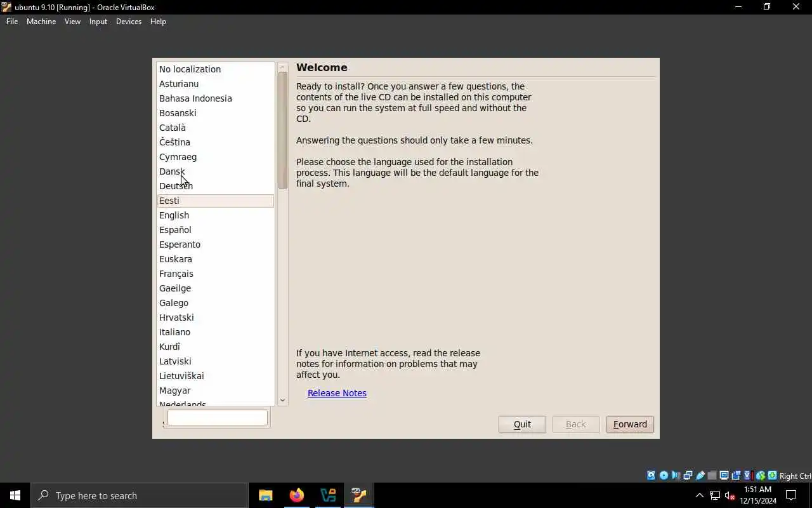
Task: Click the language list scroll up arrow
Action: coord(283,67)
